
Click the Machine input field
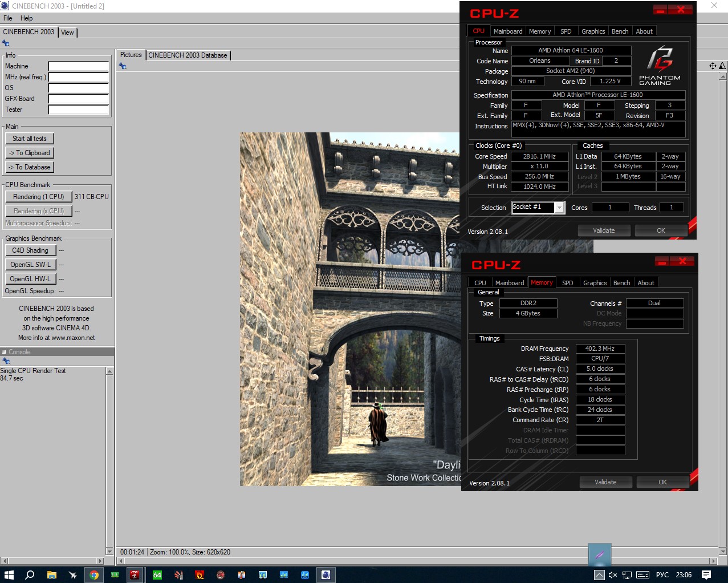pyautogui.click(x=79, y=66)
